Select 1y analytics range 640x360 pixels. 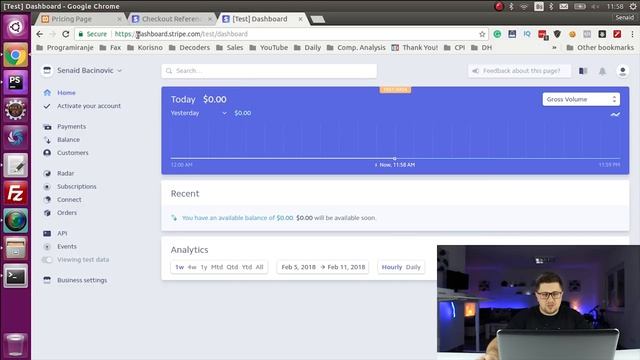point(204,267)
